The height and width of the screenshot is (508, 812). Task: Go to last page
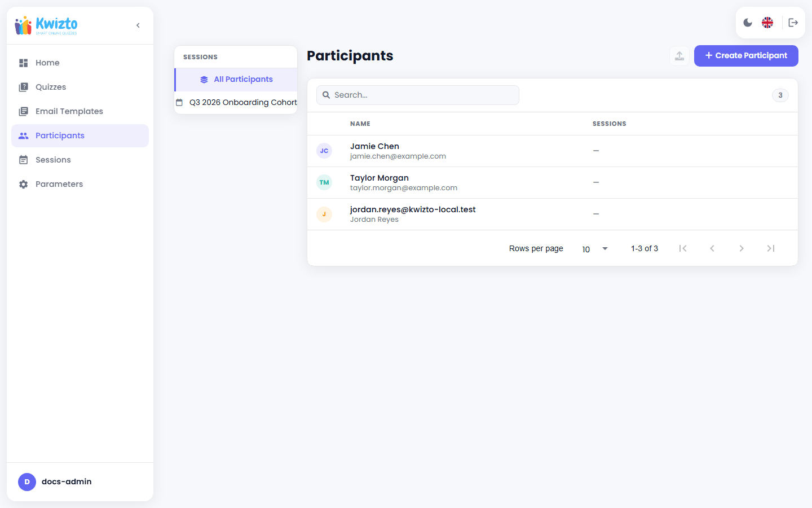[771, 248]
